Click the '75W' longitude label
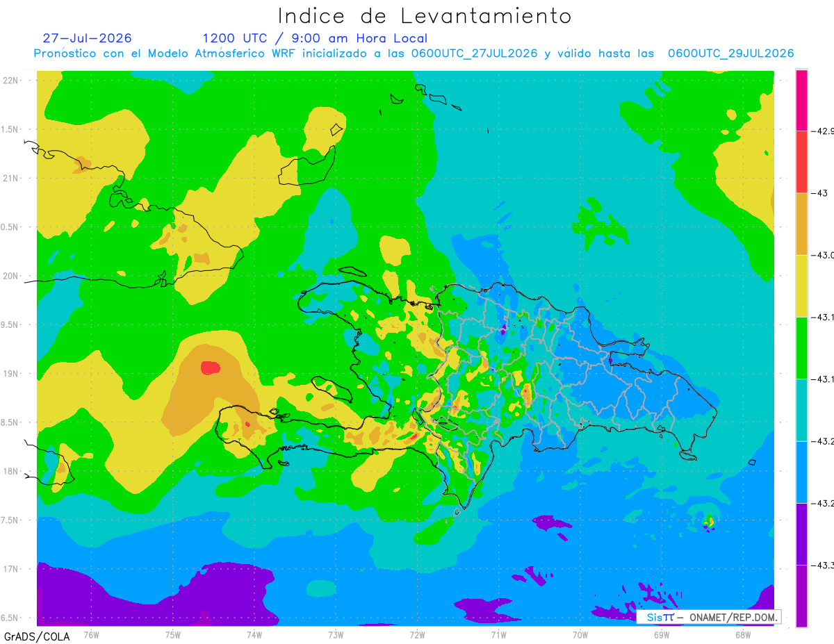834x644 pixels. tap(173, 635)
